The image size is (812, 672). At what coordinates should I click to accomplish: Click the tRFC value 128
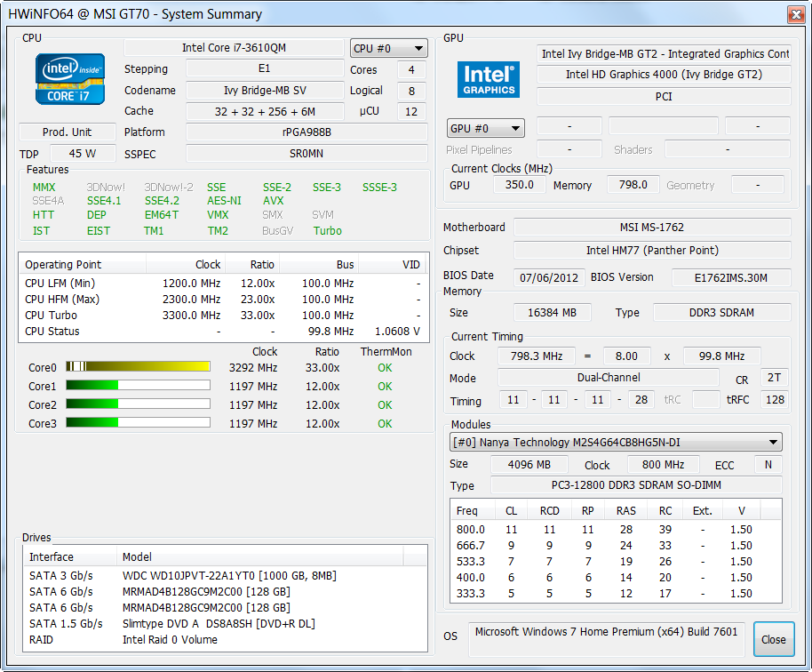(x=775, y=399)
